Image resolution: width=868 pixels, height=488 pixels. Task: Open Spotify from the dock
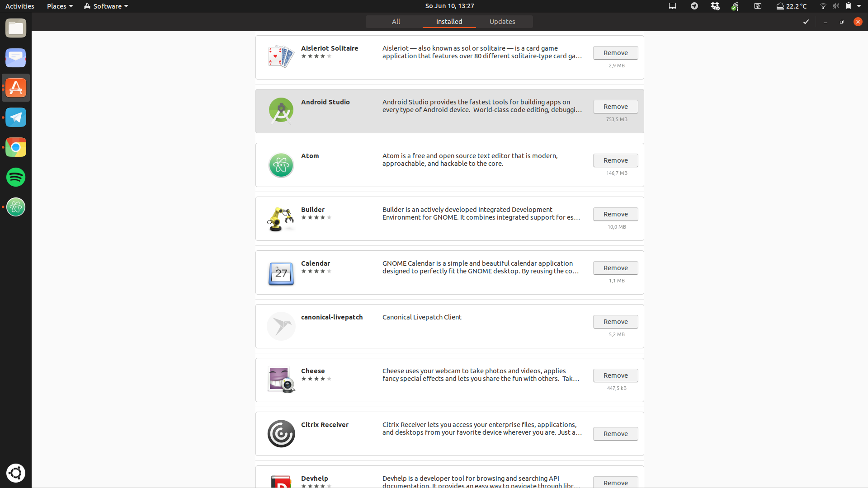pyautogui.click(x=16, y=177)
